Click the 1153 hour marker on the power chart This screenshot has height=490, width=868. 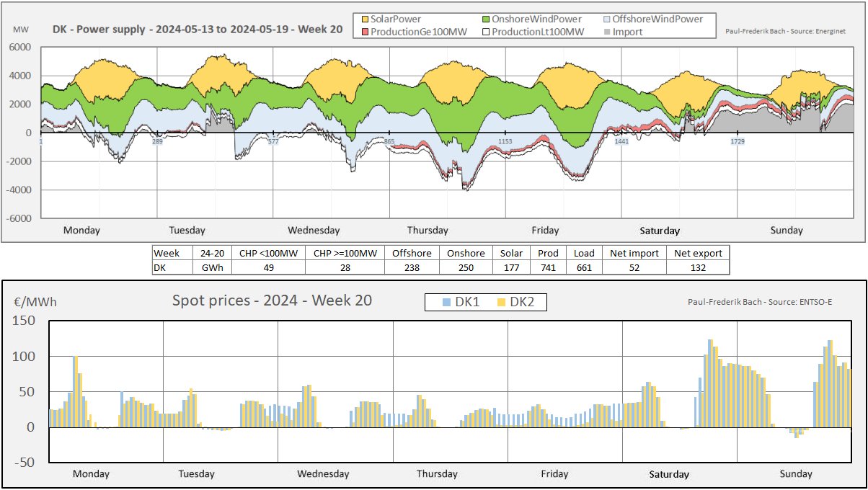click(x=505, y=142)
